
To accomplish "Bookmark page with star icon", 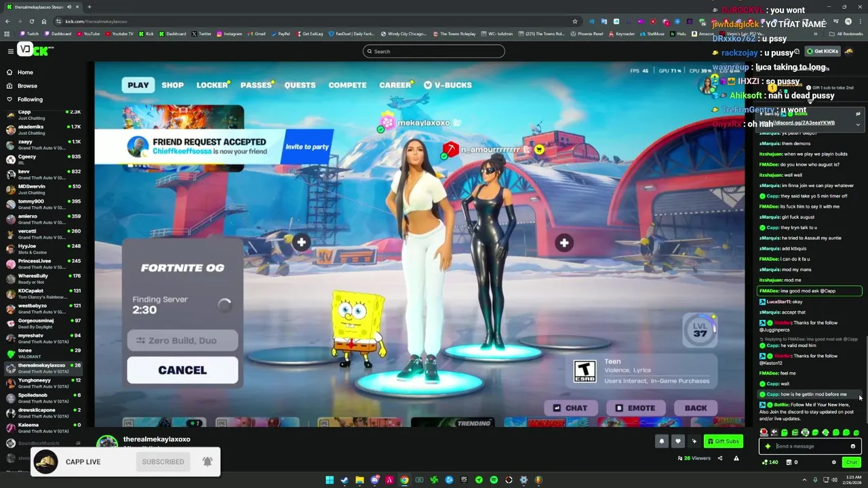I will (x=575, y=21).
